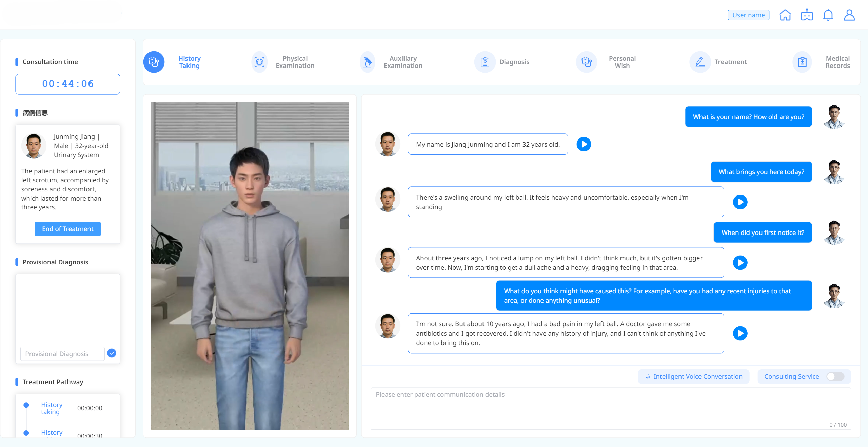Viewport: 868px width, 447px height.
Task: Focus the patient communication details textbox
Action: point(610,408)
